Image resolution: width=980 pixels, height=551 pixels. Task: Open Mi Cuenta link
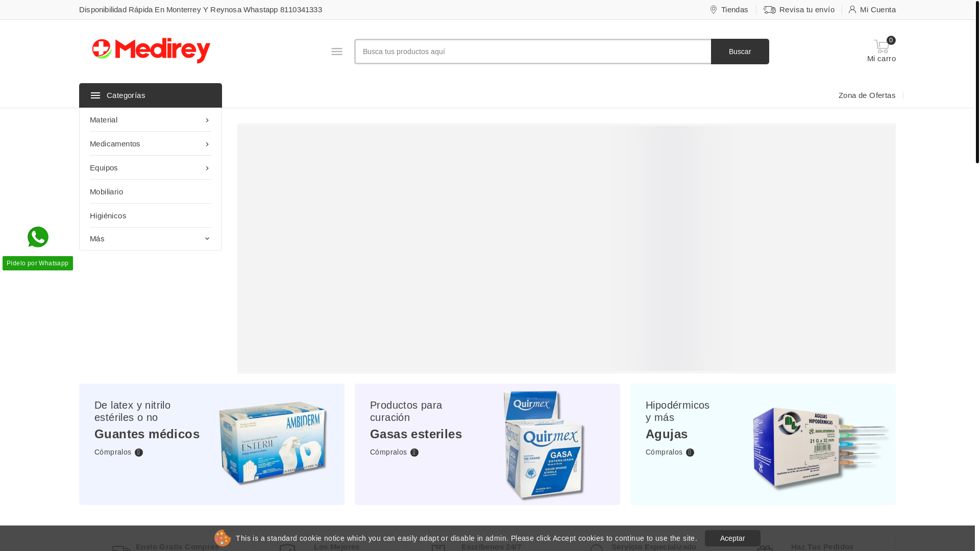[x=878, y=10]
